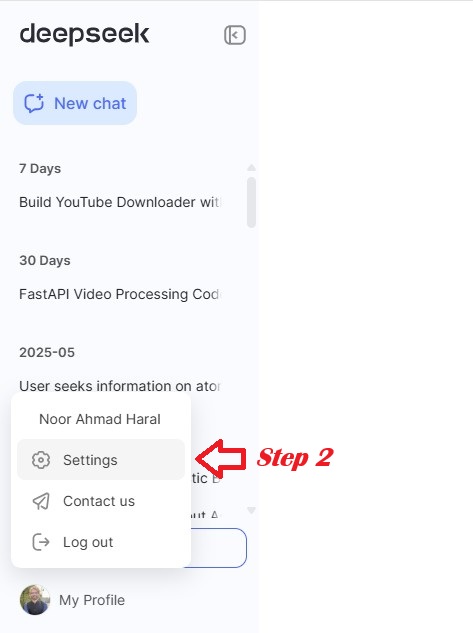
Task: Open User seeks information chat
Action: (x=120, y=386)
